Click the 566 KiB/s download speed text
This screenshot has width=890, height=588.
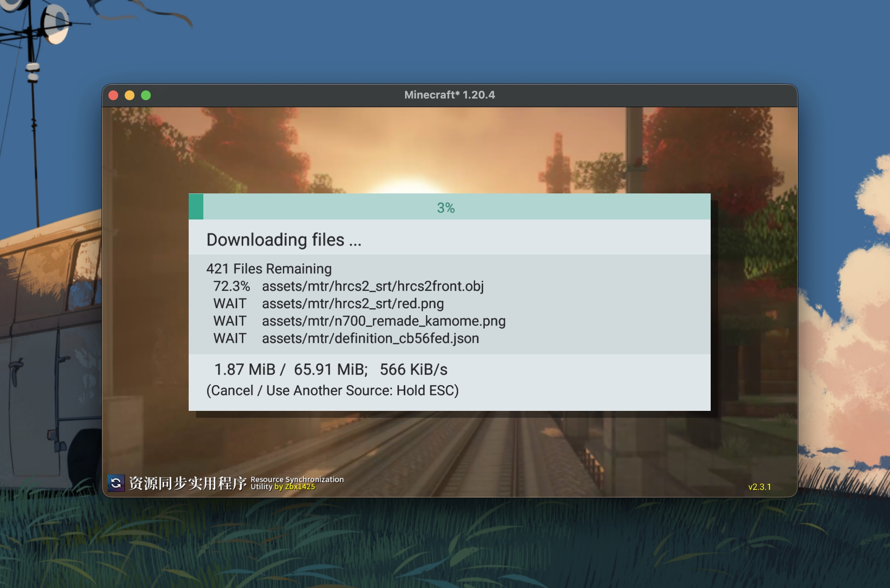point(413,370)
